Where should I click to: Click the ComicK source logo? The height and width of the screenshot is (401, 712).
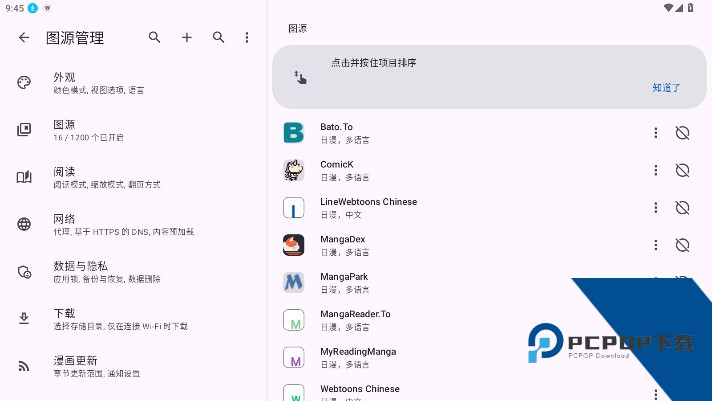(x=293, y=170)
